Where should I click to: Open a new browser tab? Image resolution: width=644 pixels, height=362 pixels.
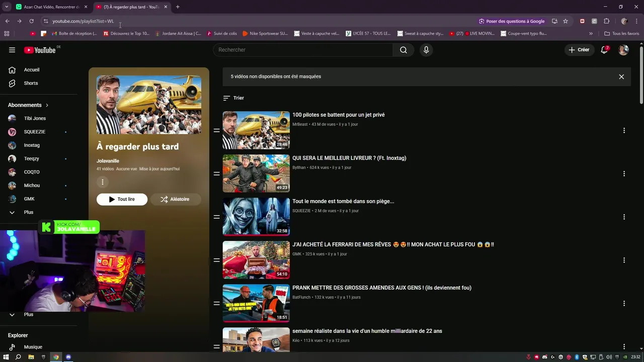(178, 7)
